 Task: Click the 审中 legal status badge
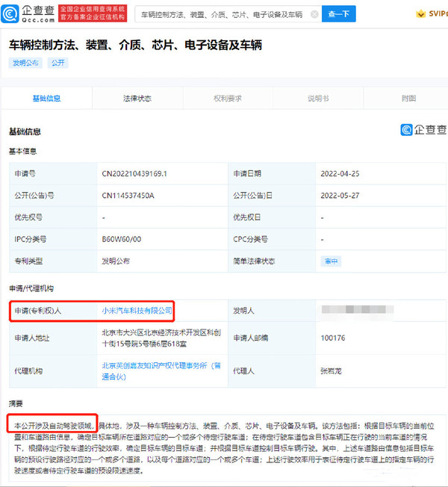pyautogui.click(x=330, y=261)
